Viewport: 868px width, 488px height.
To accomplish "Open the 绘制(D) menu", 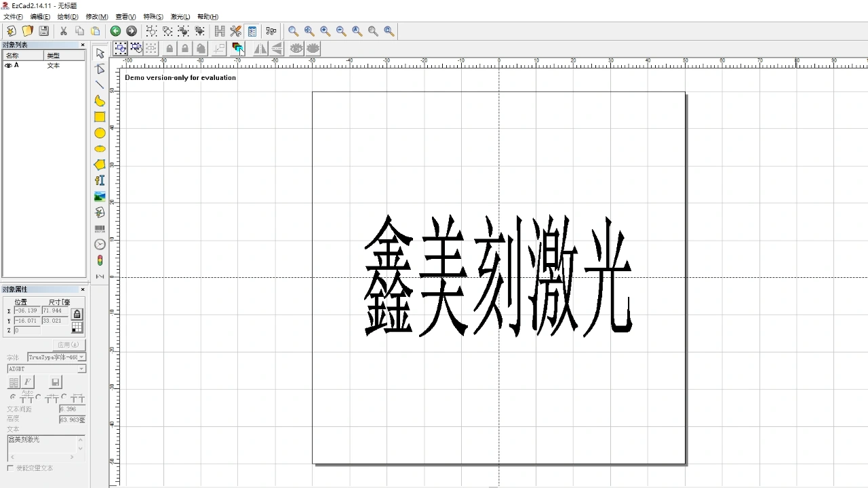I will coord(68,16).
